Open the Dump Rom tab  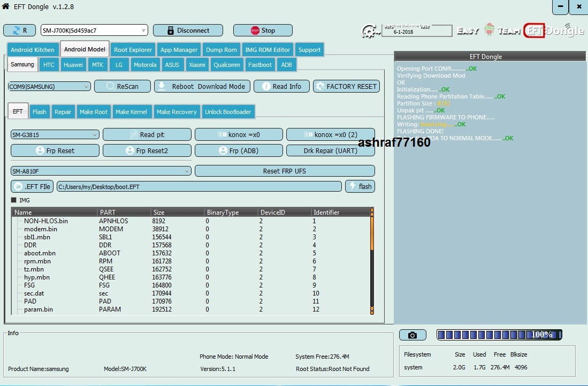[x=222, y=49]
